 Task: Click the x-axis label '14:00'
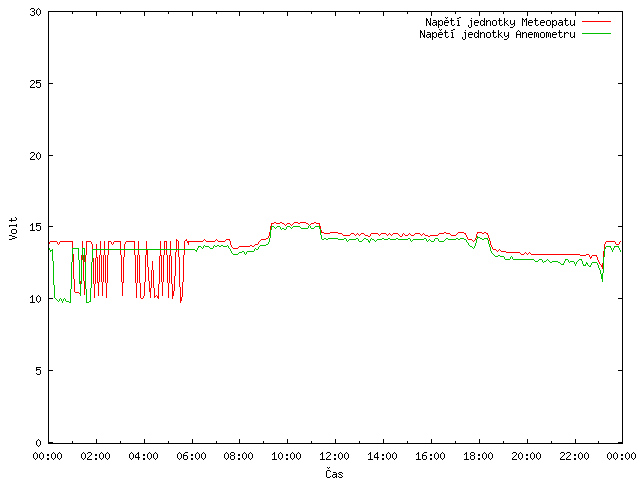click(382, 456)
